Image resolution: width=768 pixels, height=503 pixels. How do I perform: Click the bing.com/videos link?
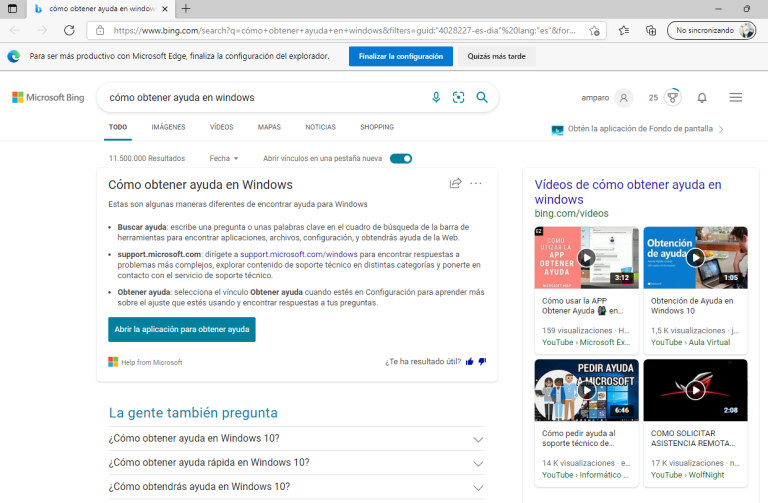coord(571,214)
